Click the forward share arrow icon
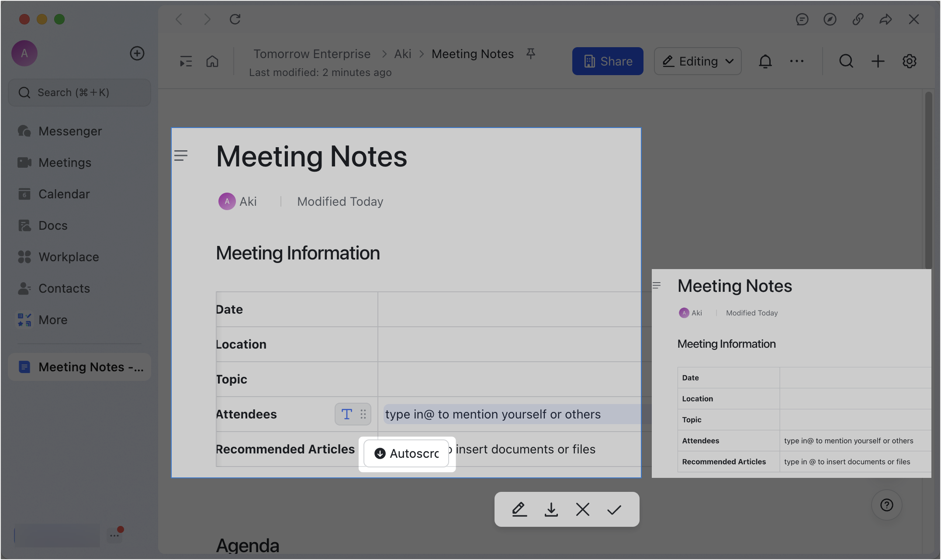 (886, 19)
